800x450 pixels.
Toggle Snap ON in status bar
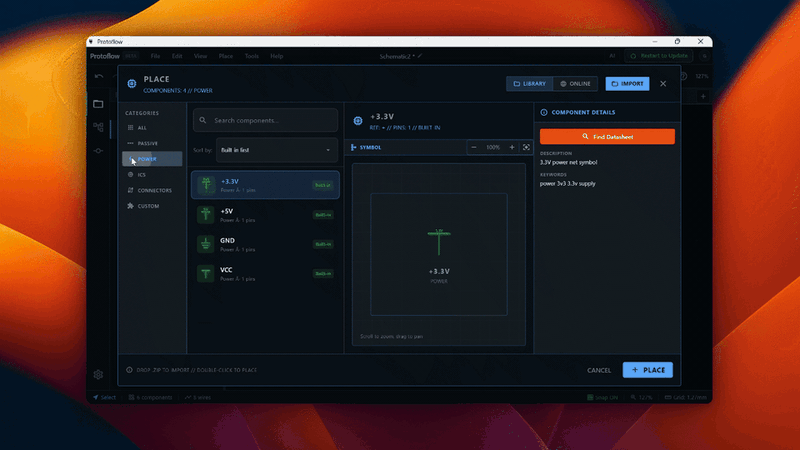pos(603,397)
